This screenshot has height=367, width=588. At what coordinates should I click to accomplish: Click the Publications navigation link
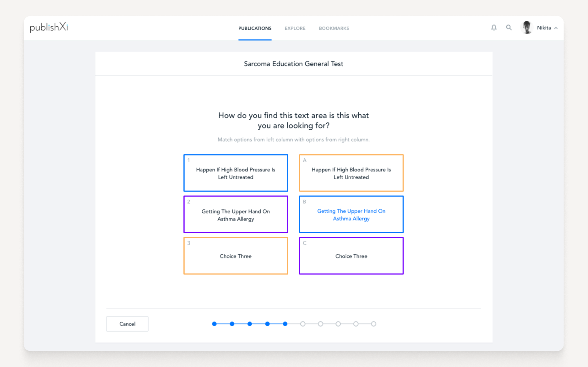(x=255, y=28)
